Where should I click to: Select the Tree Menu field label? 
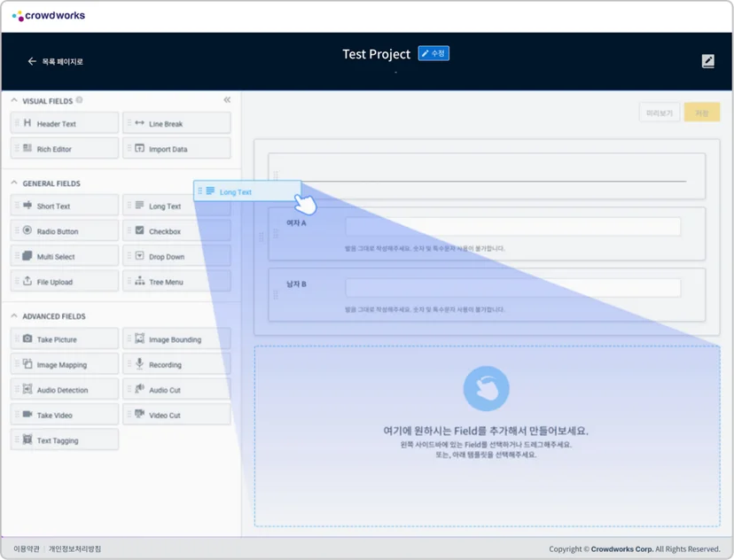coord(166,282)
